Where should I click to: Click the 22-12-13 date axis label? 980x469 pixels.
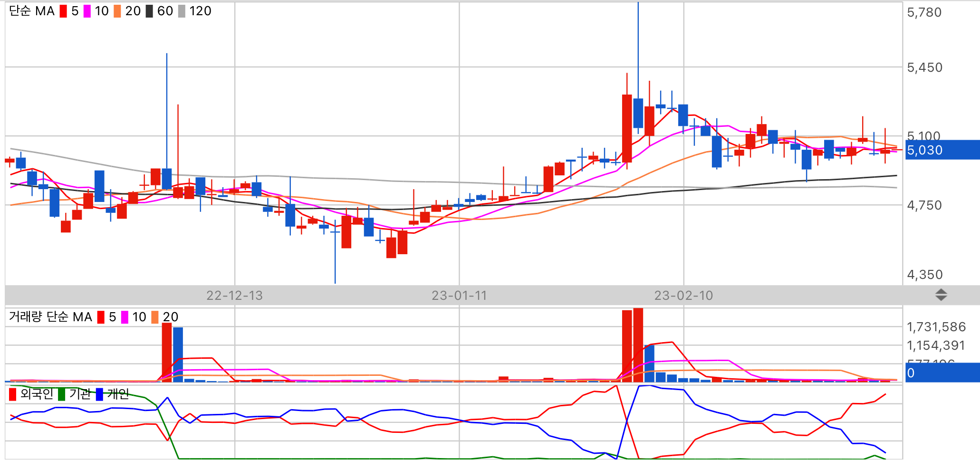(234, 296)
